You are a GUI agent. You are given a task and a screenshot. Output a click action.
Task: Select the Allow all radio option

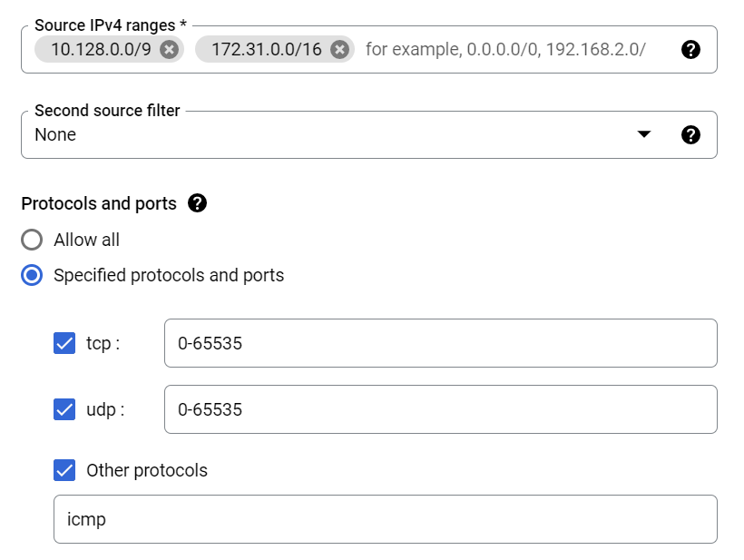click(32, 240)
